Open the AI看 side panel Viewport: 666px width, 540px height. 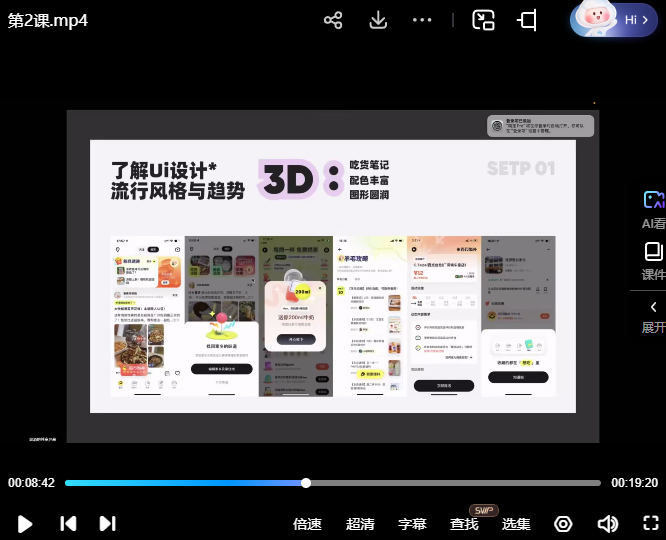coord(653,210)
